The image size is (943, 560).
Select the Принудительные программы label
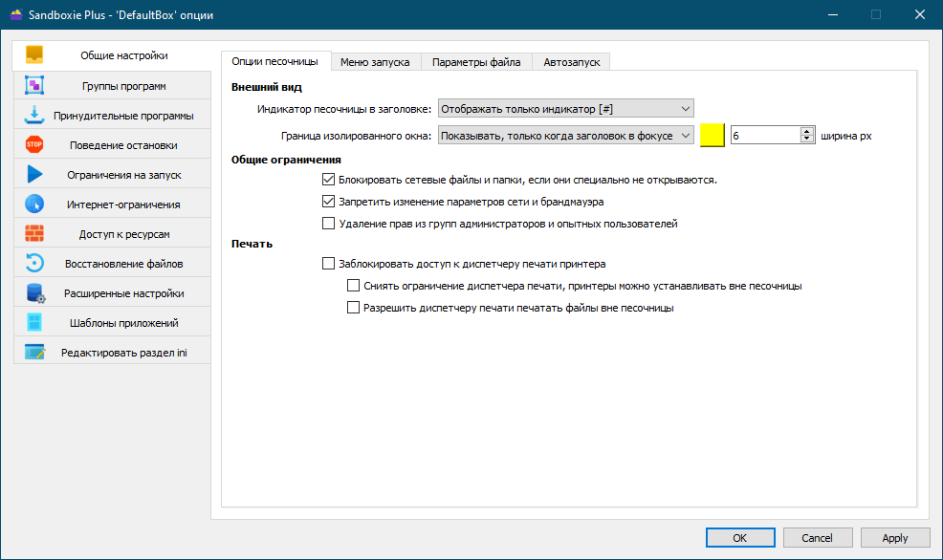click(123, 116)
